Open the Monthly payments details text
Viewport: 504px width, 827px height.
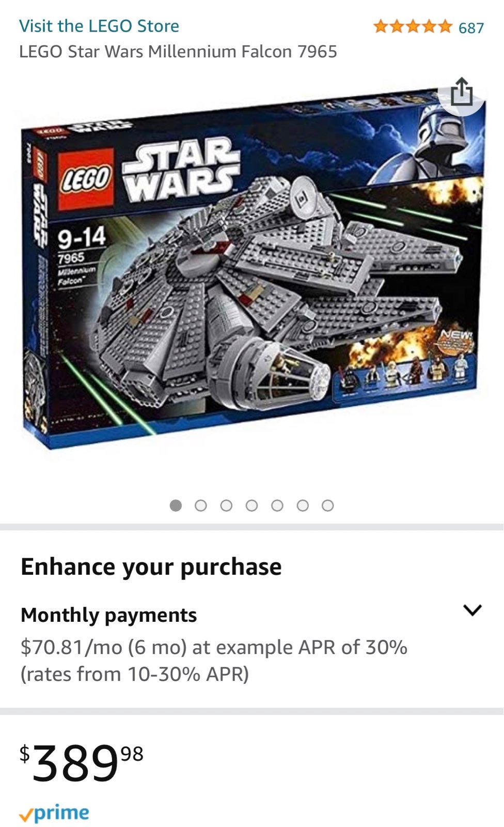point(214,660)
